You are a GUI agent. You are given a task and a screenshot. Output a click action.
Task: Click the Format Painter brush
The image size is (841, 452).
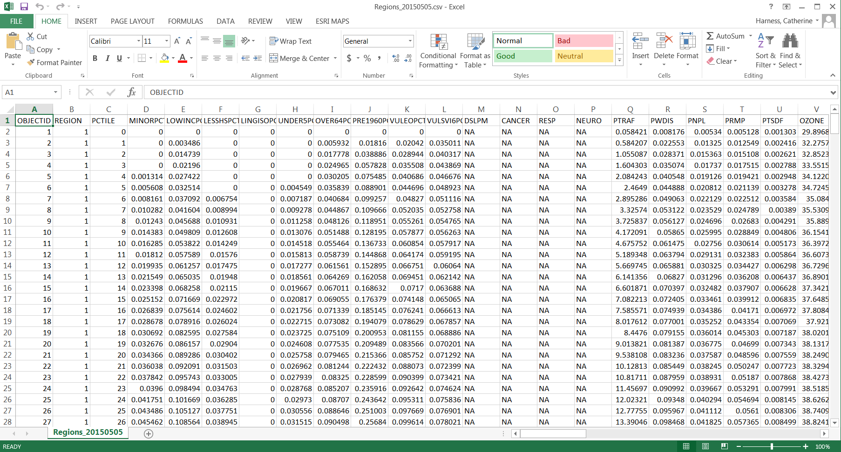tap(31, 62)
